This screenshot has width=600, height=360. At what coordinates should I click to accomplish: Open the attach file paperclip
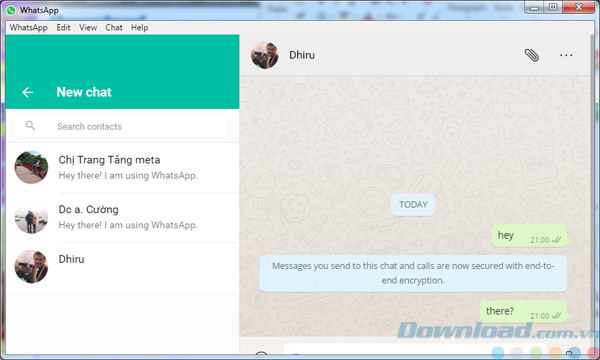532,55
